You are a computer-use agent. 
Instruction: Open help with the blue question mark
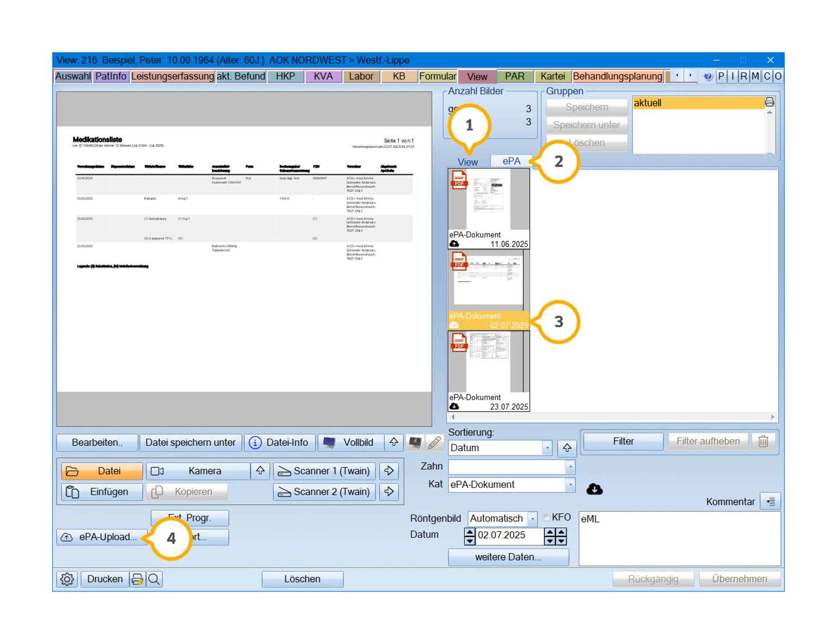coord(708,76)
